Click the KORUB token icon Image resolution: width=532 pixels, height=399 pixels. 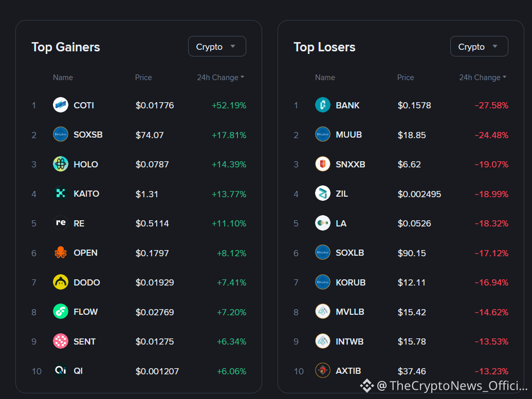323,282
